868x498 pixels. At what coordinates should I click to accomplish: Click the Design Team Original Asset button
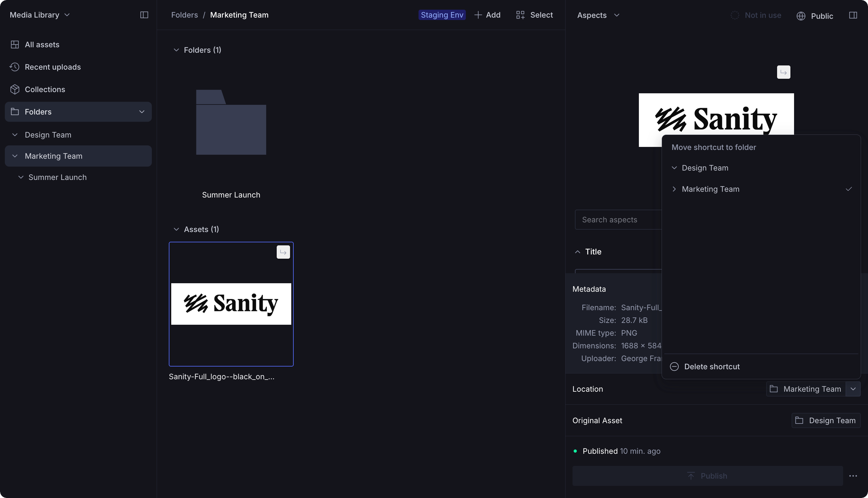coord(826,421)
